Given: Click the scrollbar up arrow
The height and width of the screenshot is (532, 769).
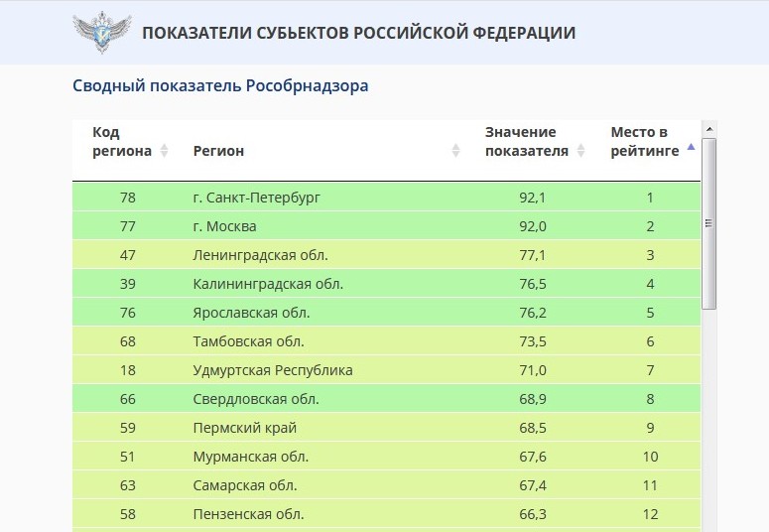Looking at the screenshot, I should (x=708, y=129).
